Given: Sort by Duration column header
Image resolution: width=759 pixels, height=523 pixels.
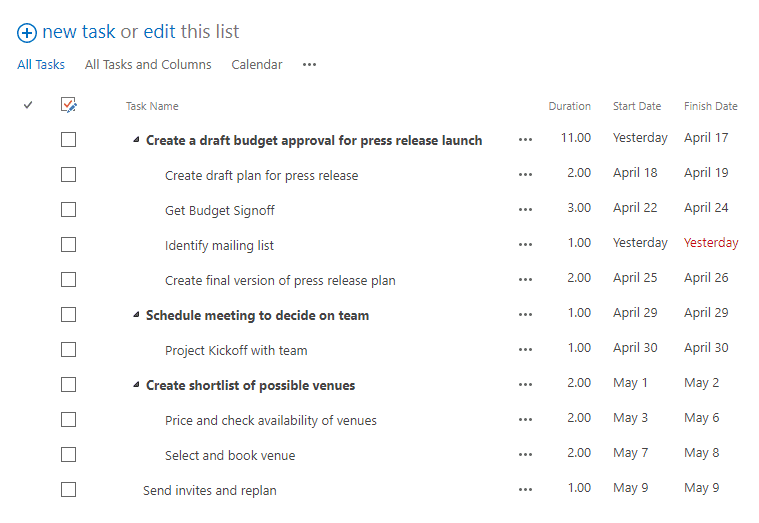Looking at the screenshot, I should (569, 106).
